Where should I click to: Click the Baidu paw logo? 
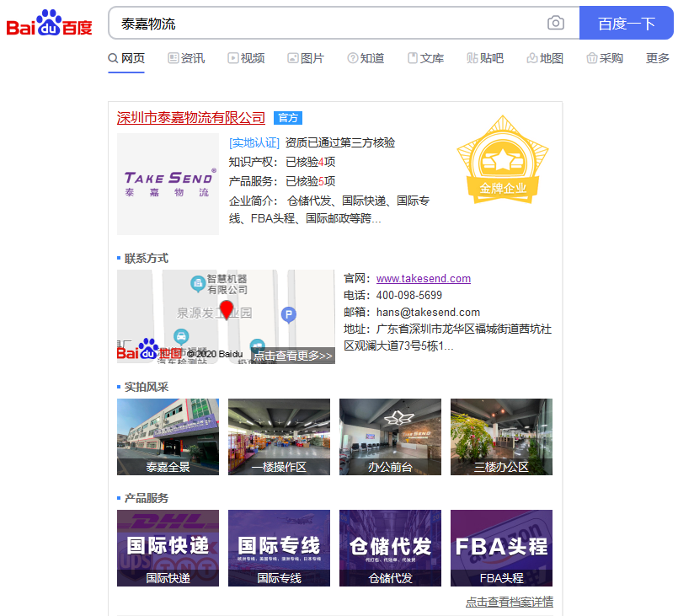click(x=48, y=23)
